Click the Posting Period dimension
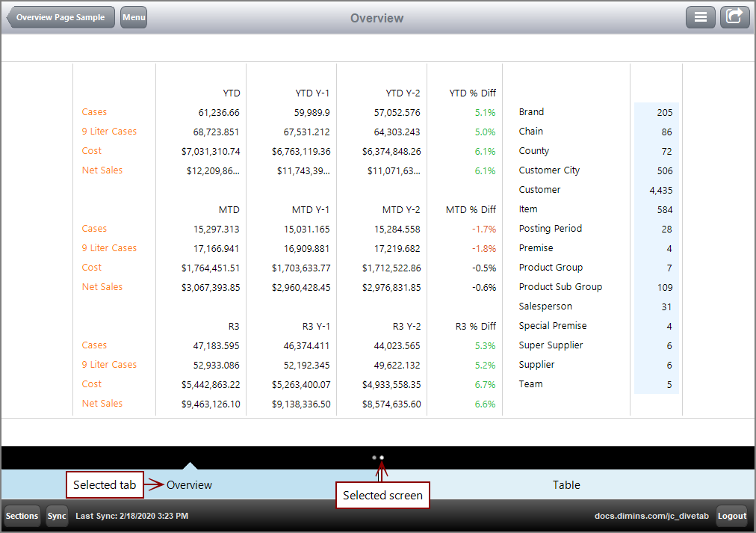 [550, 228]
